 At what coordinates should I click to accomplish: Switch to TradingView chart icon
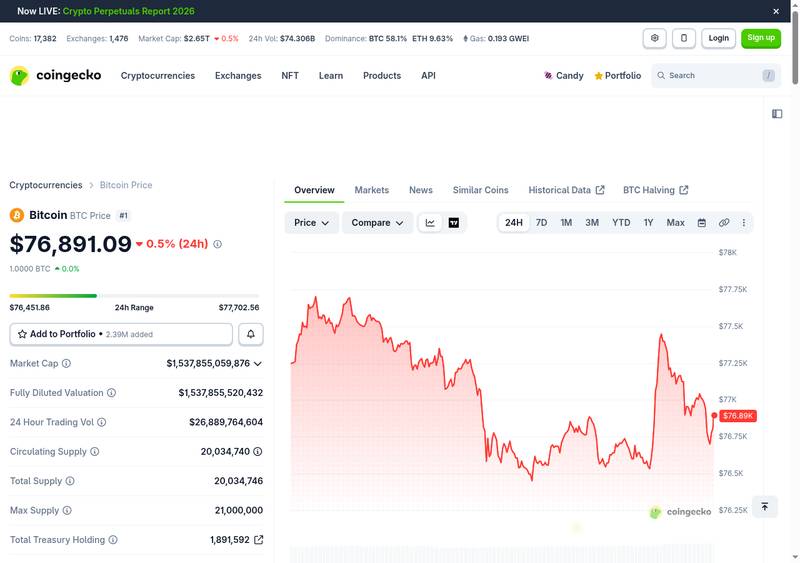click(x=454, y=223)
